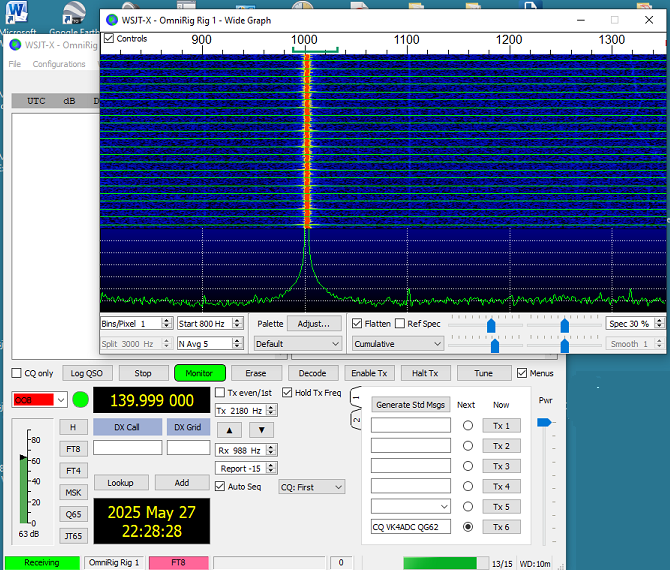Click the Stop button
The height and width of the screenshot is (570, 670).
[x=143, y=373]
